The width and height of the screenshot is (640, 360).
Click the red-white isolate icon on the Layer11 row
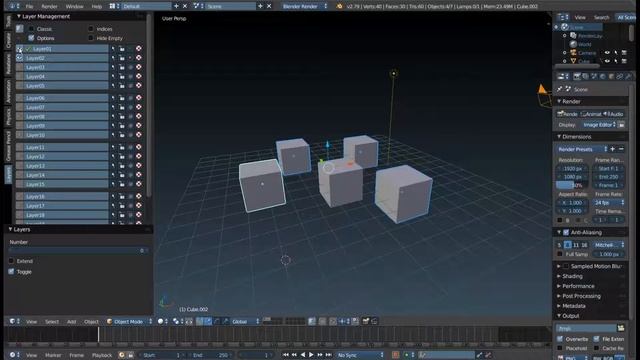pyautogui.click(x=139, y=147)
